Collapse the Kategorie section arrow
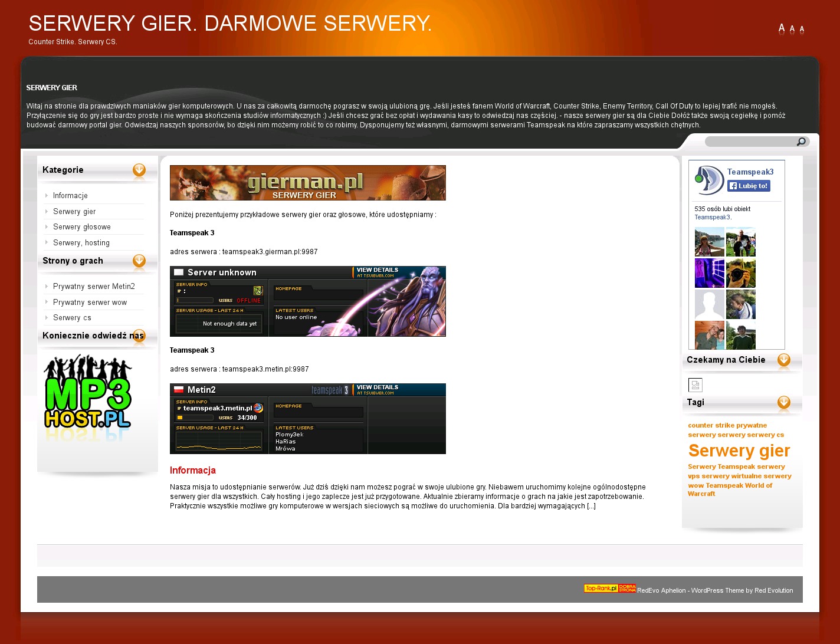Screen dimensions: 840x644 139,170
